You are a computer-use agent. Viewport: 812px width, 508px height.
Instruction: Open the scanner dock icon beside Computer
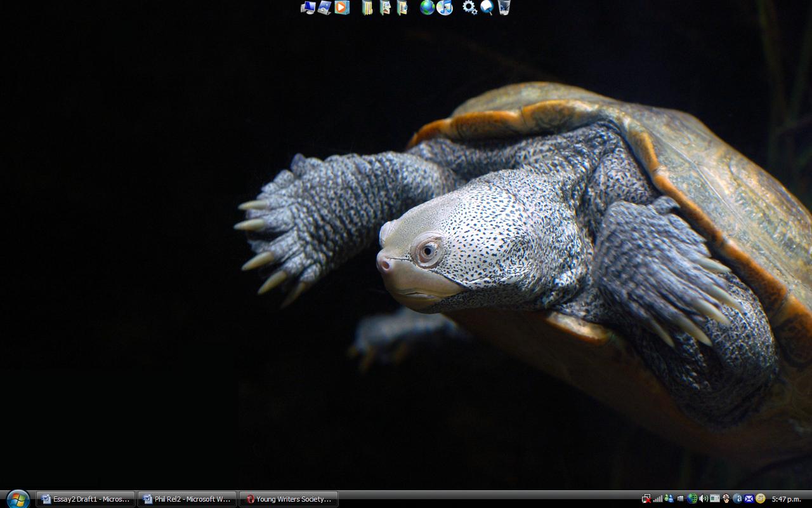point(325,8)
